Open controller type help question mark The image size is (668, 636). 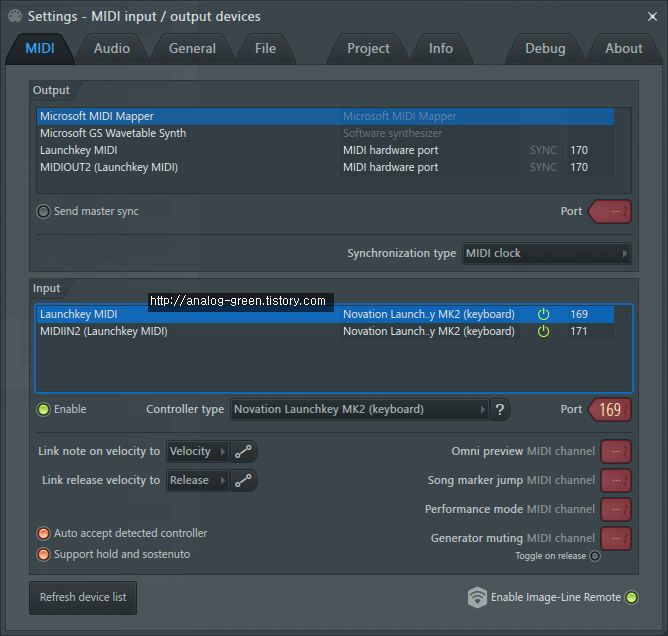[500, 410]
